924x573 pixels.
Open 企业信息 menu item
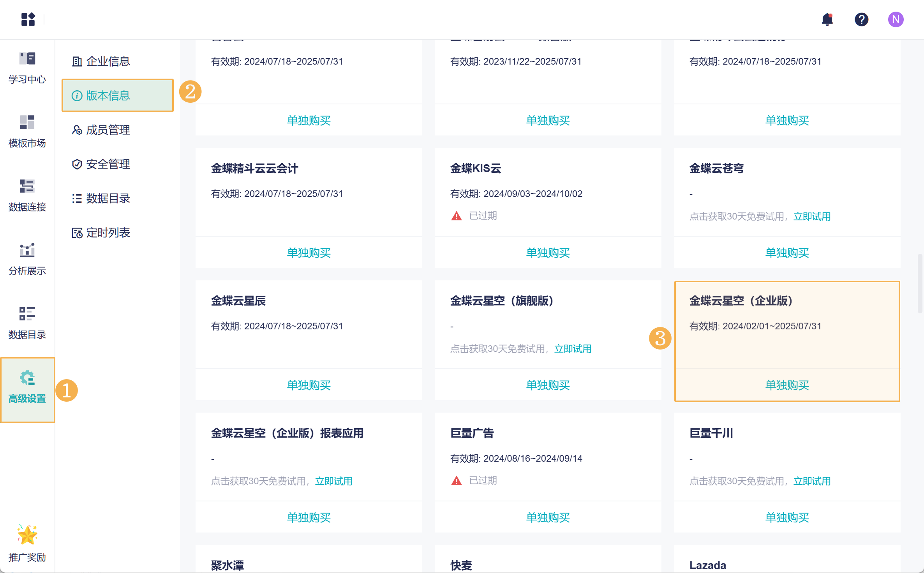coord(108,61)
